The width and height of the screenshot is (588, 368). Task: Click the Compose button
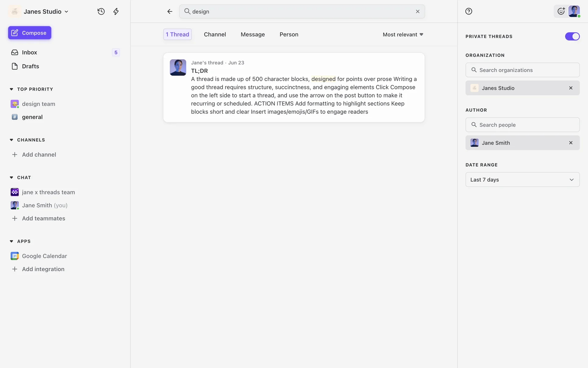(30, 33)
